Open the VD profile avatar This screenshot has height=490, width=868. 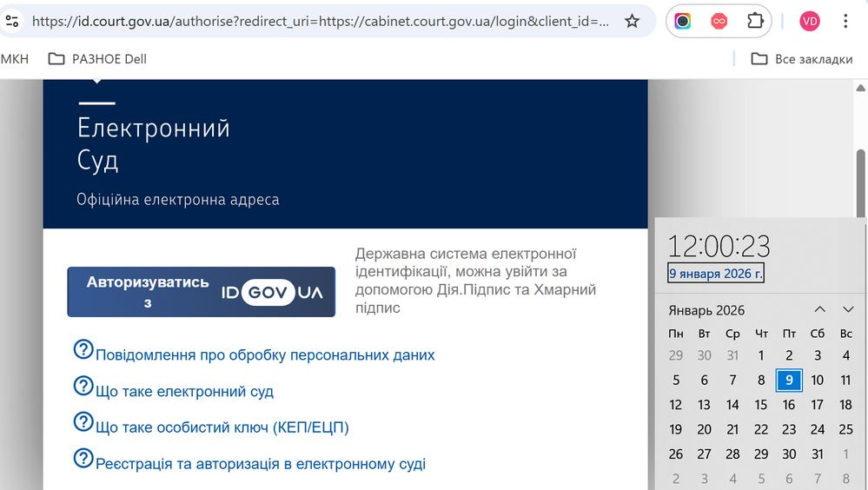pos(810,21)
